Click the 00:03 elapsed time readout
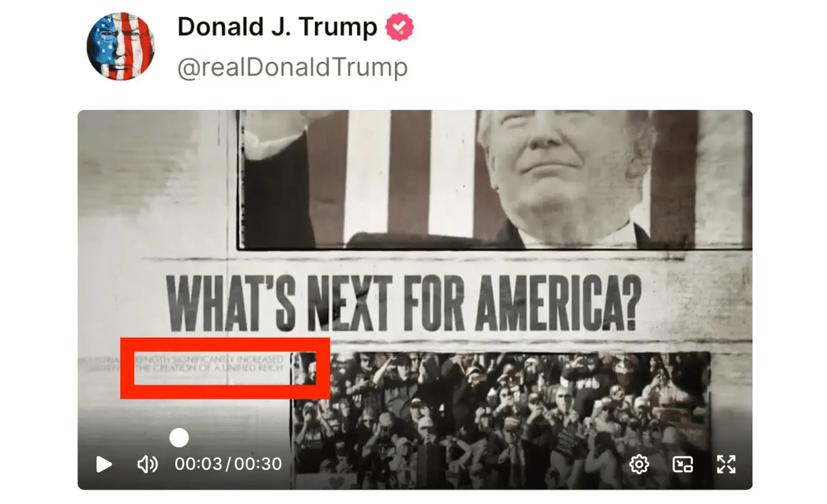Viewport: 827px width, 504px height. [198, 464]
